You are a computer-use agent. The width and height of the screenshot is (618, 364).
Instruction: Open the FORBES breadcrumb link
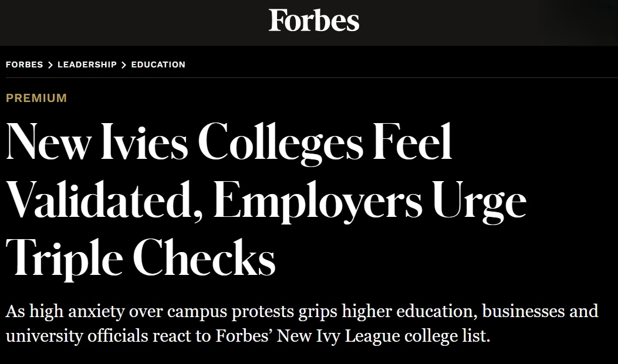point(24,65)
